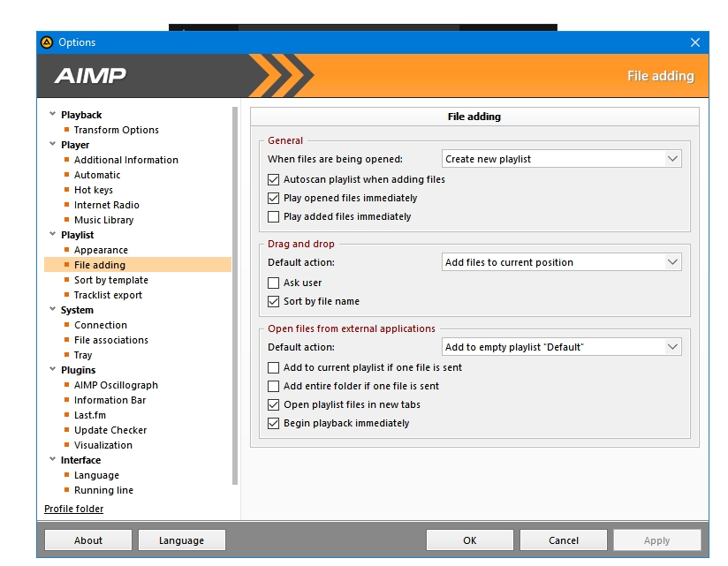The image size is (728, 566).
Task: Collapse the Player tree section
Action: click(x=52, y=144)
